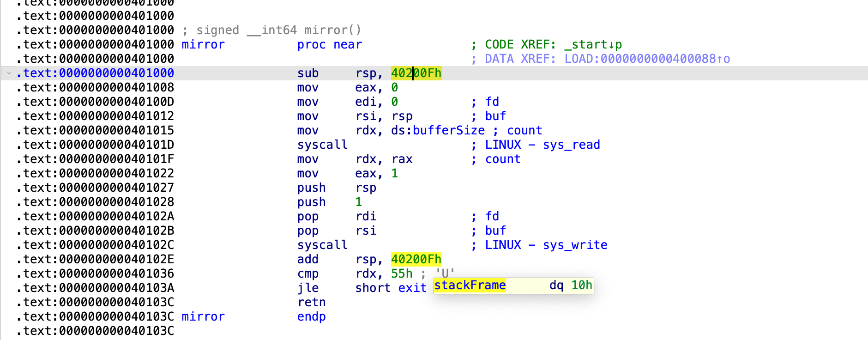Jump to the exit label in jle instruction
This screenshot has width=868, height=340.
pyautogui.click(x=412, y=288)
